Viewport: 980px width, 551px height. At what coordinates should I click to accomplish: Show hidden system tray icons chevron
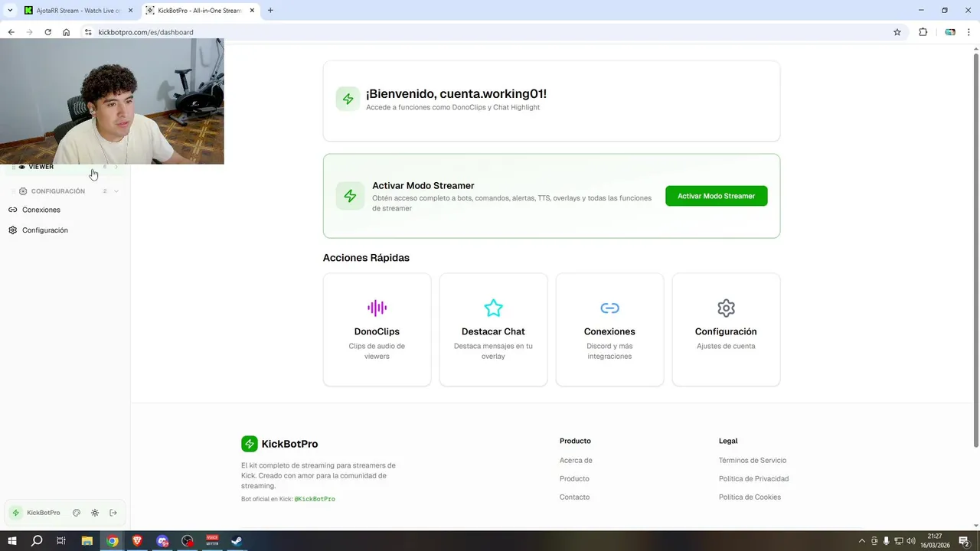click(862, 541)
